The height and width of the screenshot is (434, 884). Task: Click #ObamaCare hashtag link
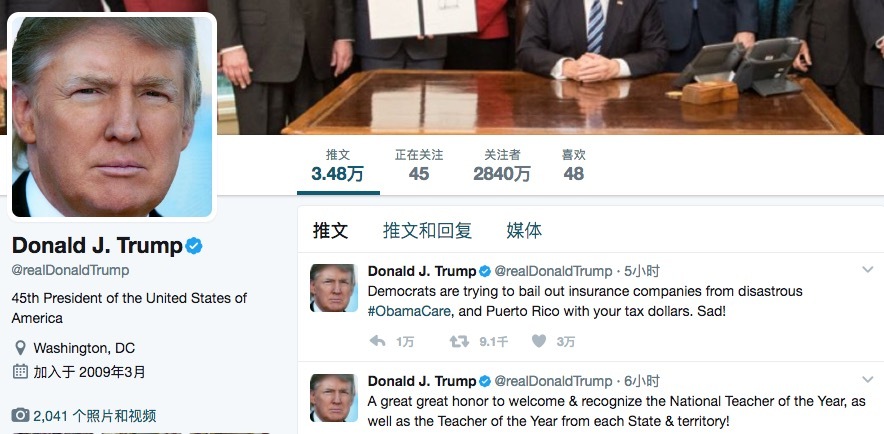click(x=409, y=311)
